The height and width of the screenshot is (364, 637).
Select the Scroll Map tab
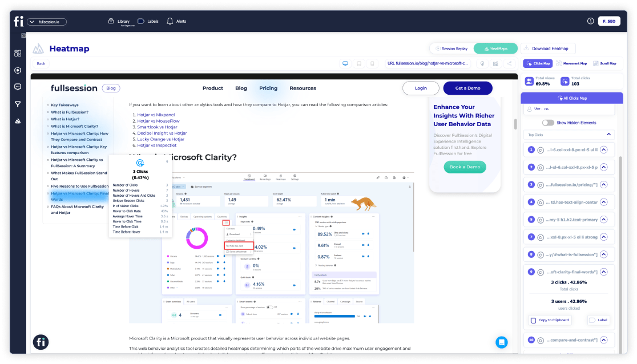point(604,63)
